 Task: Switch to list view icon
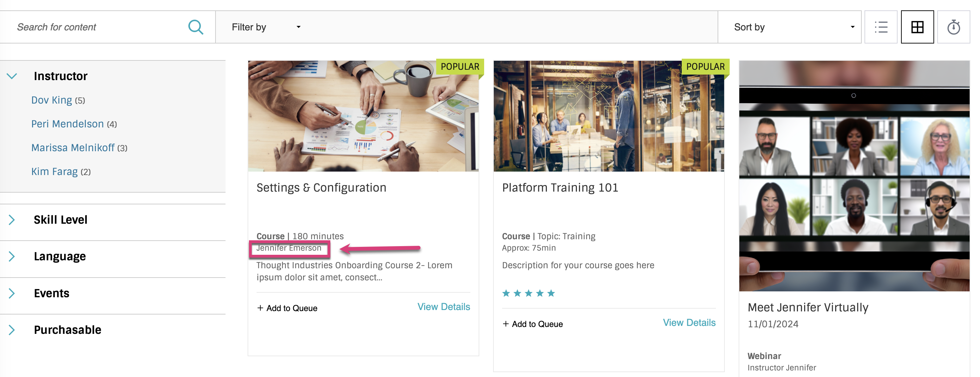coord(881,27)
